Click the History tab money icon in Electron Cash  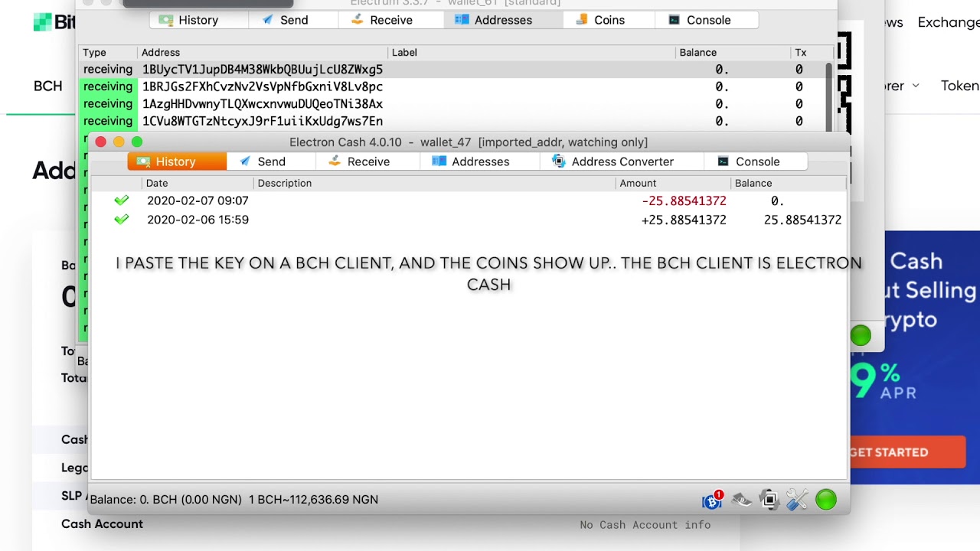click(143, 161)
